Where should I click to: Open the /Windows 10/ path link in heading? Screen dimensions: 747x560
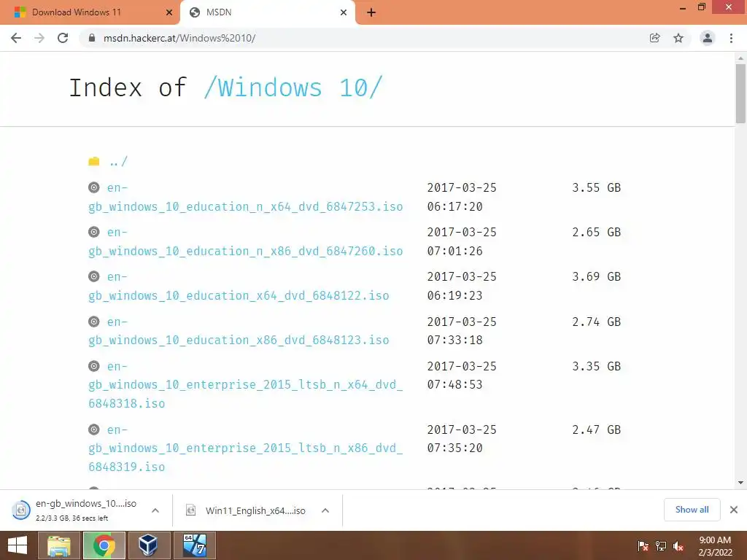pyautogui.click(x=293, y=87)
